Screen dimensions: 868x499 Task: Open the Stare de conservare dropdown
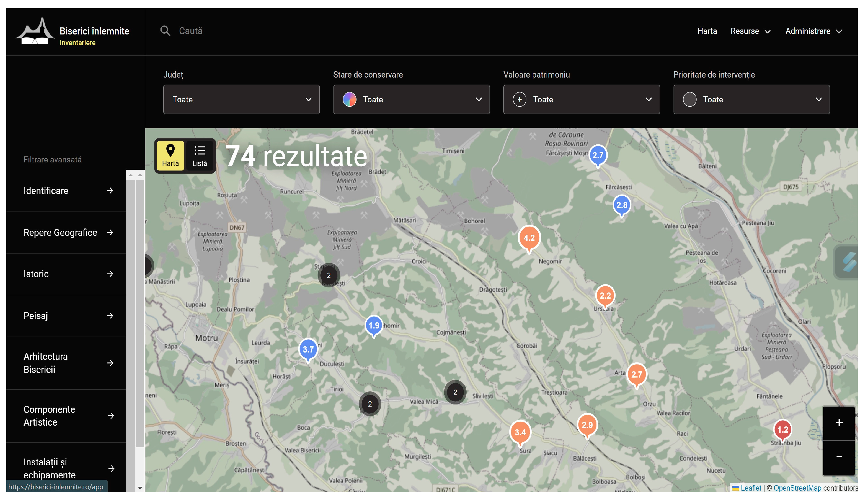point(411,99)
